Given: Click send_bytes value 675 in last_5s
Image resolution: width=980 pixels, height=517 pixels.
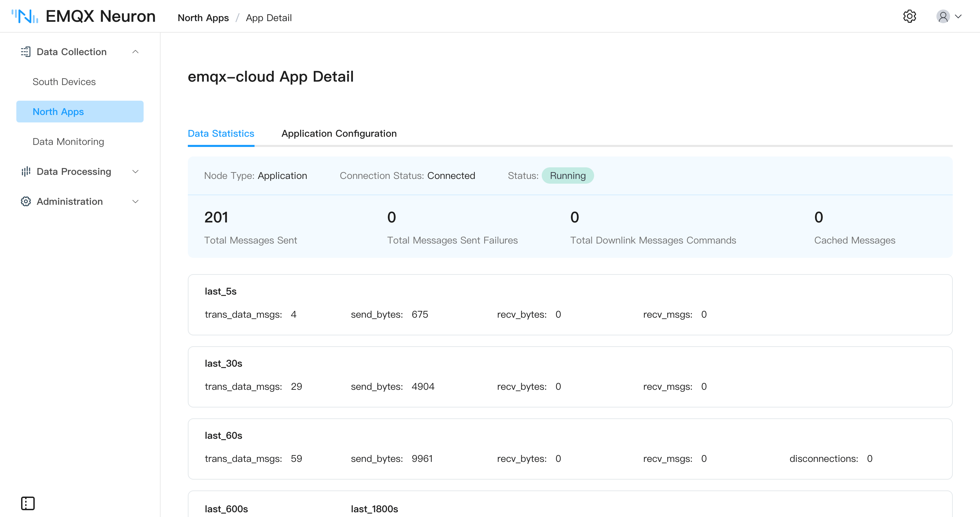Looking at the screenshot, I should point(420,314).
